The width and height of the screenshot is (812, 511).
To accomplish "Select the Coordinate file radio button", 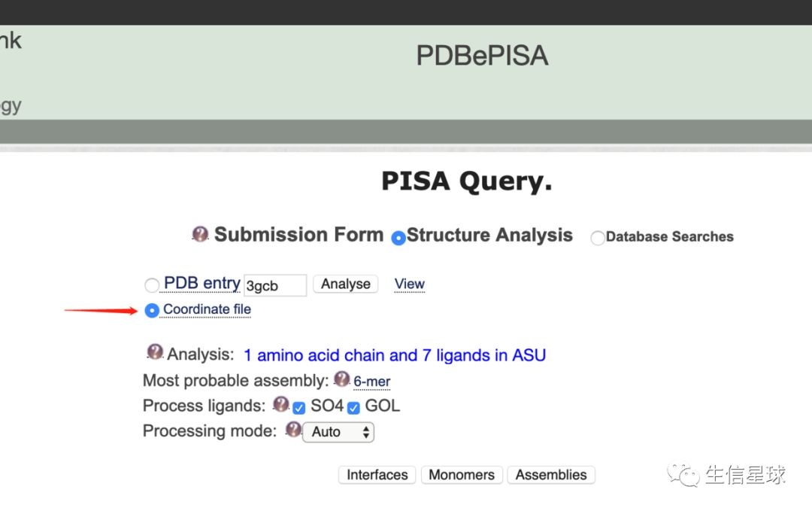I will click(152, 310).
